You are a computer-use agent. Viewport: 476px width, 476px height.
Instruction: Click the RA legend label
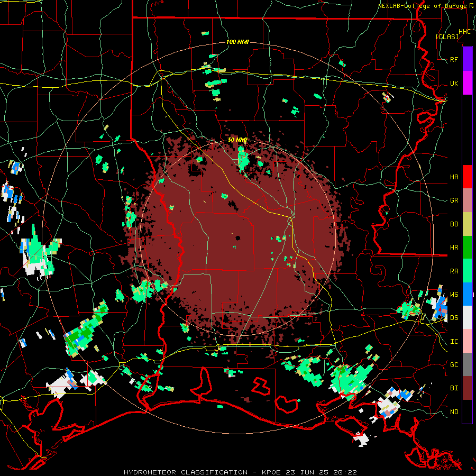454,271
